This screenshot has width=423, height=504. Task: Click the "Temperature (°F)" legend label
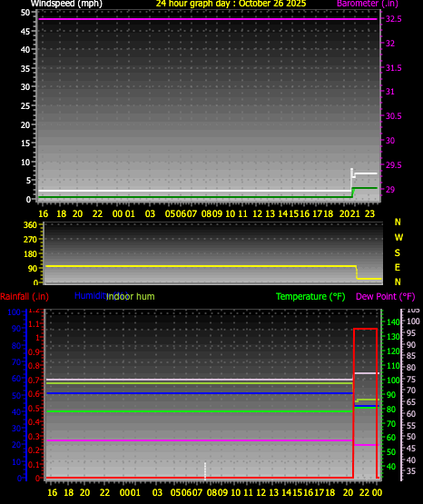(310, 296)
